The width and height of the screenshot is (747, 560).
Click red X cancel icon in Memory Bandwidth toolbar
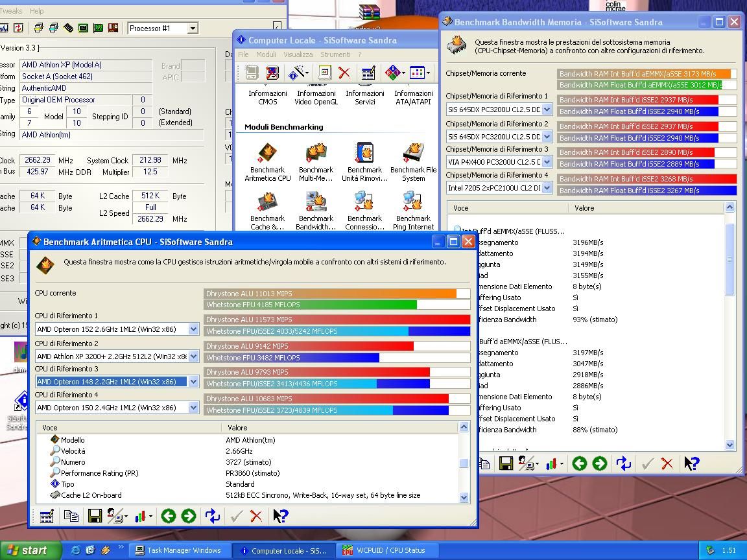[667, 463]
